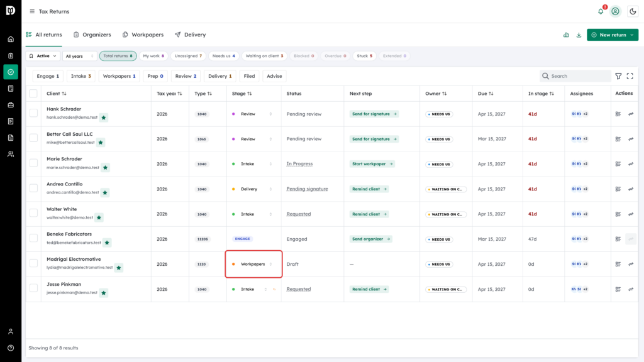Click transfer arrows for Walter White
Viewport: 644px width, 362px height.
631,214
